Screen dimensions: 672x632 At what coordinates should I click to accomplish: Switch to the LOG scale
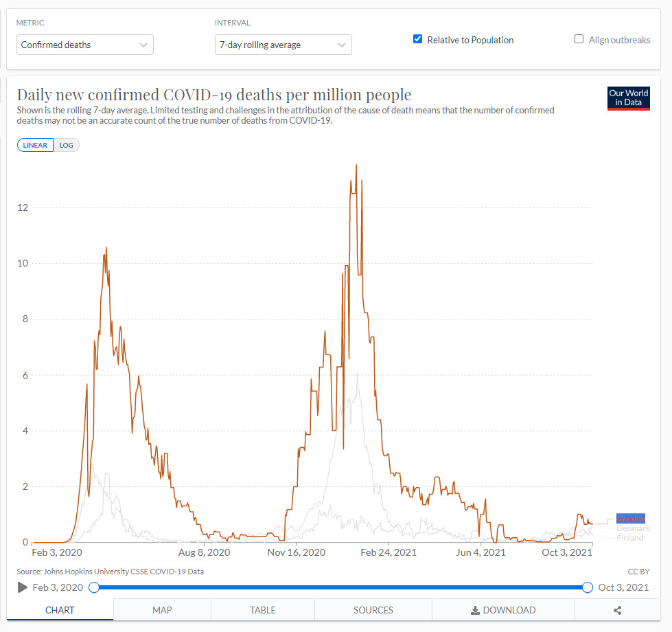[x=67, y=145]
